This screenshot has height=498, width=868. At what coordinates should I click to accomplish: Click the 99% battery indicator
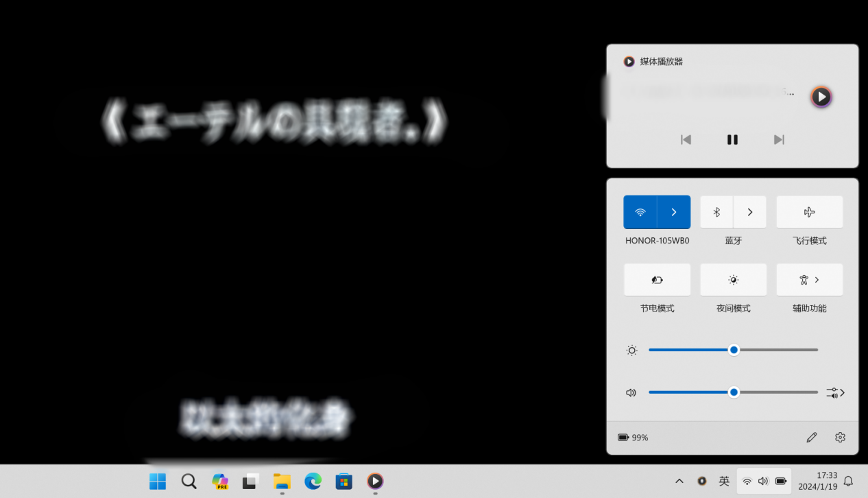click(633, 438)
